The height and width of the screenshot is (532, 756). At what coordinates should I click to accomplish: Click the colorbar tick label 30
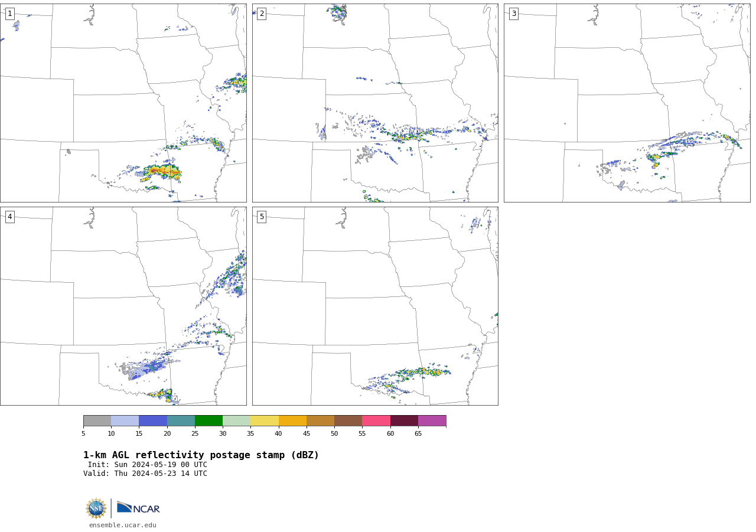click(223, 434)
